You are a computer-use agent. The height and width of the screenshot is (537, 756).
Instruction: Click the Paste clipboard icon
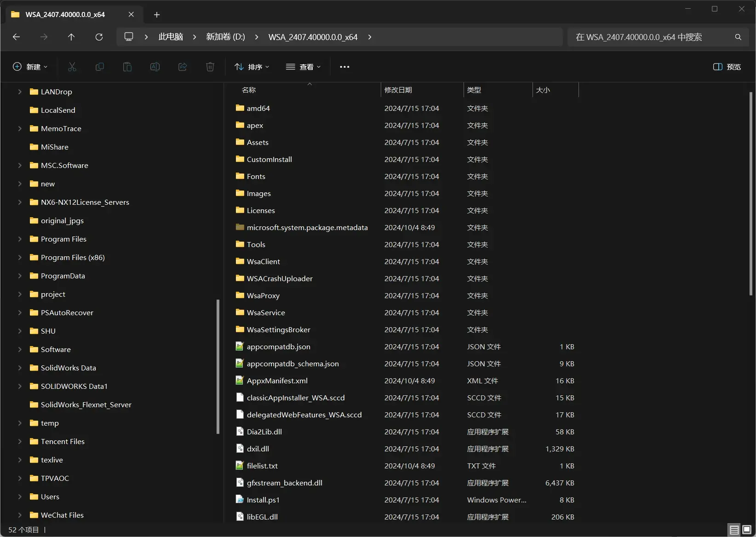click(127, 67)
